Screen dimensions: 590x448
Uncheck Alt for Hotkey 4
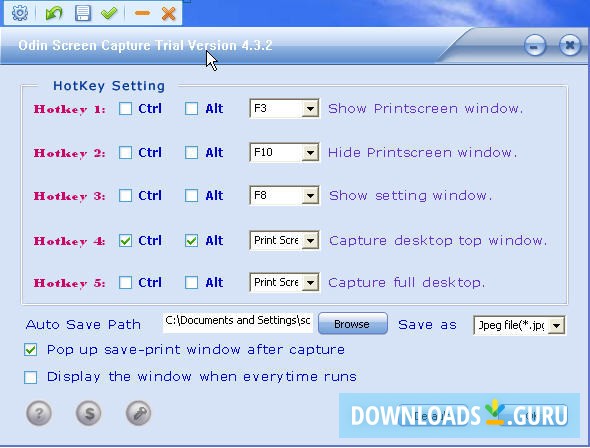[x=191, y=241]
